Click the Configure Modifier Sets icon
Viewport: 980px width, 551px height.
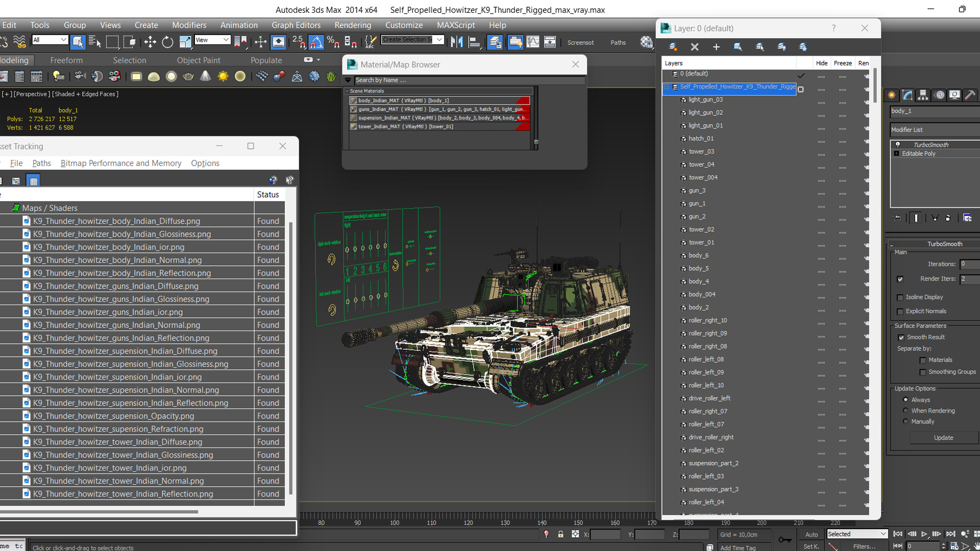(967, 218)
